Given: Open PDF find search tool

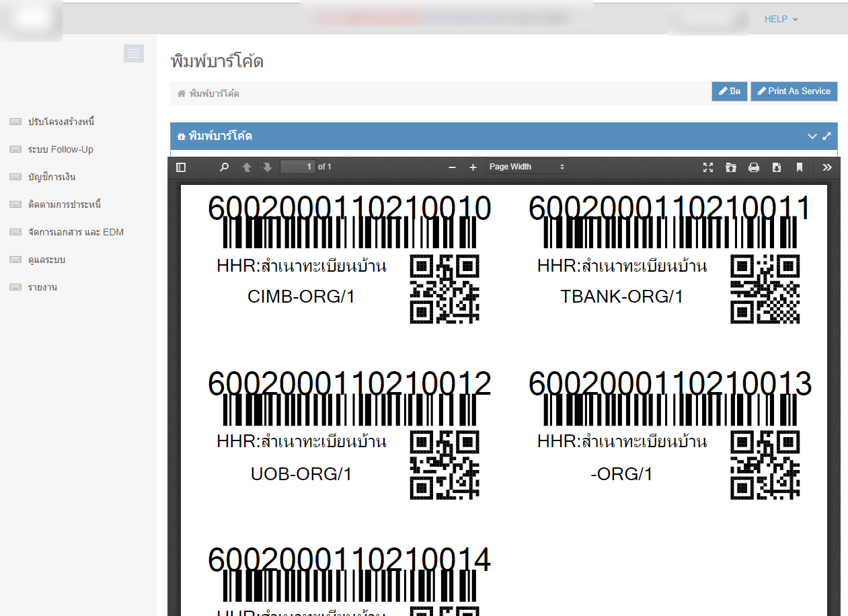Looking at the screenshot, I should point(225,167).
